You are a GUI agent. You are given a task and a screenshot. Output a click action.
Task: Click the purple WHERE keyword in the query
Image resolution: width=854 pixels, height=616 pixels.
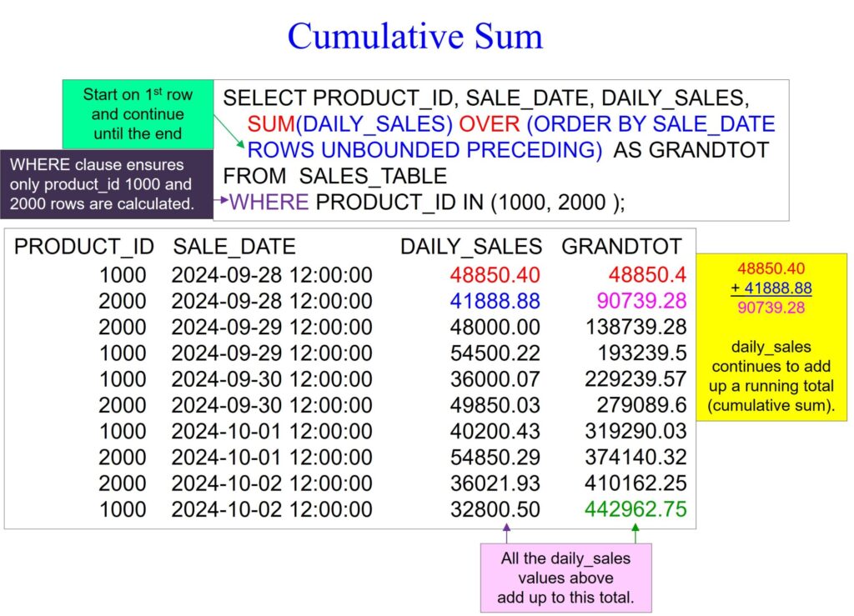tap(269, 202)
